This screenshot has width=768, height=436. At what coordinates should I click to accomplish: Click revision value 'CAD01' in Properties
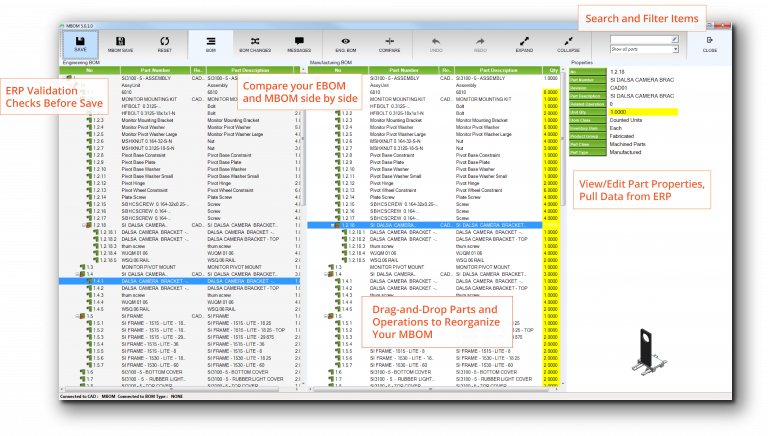coord(618,88)
